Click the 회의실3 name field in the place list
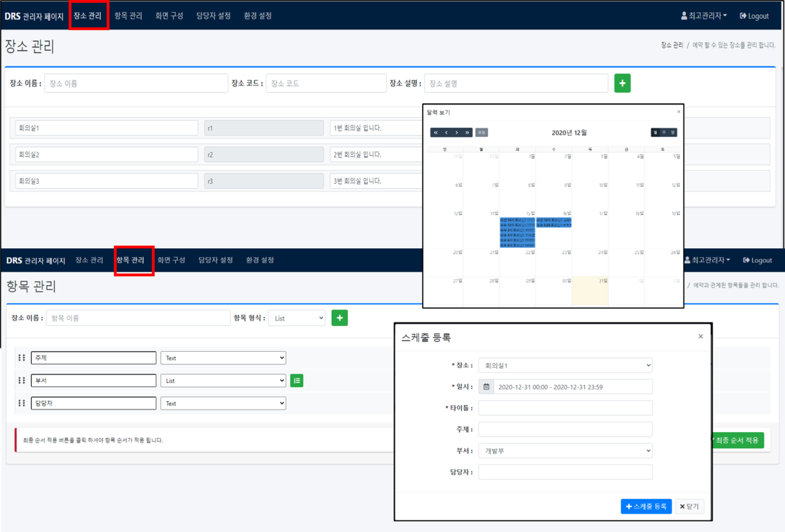 (x=107, y=181)
